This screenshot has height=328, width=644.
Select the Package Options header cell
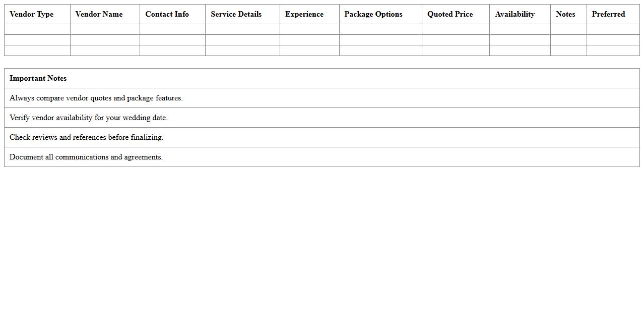tap(373, 14)
